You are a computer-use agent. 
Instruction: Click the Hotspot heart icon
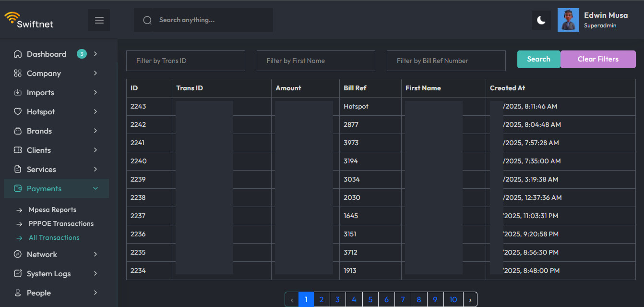pos(18,111)
